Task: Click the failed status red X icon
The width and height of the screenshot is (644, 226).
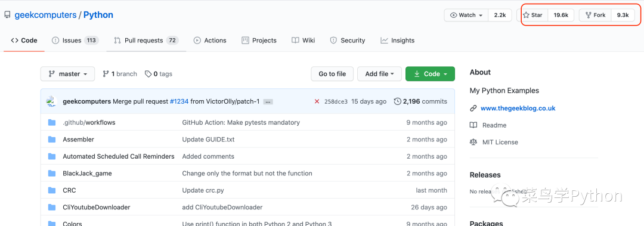Action: click(317, 101)
